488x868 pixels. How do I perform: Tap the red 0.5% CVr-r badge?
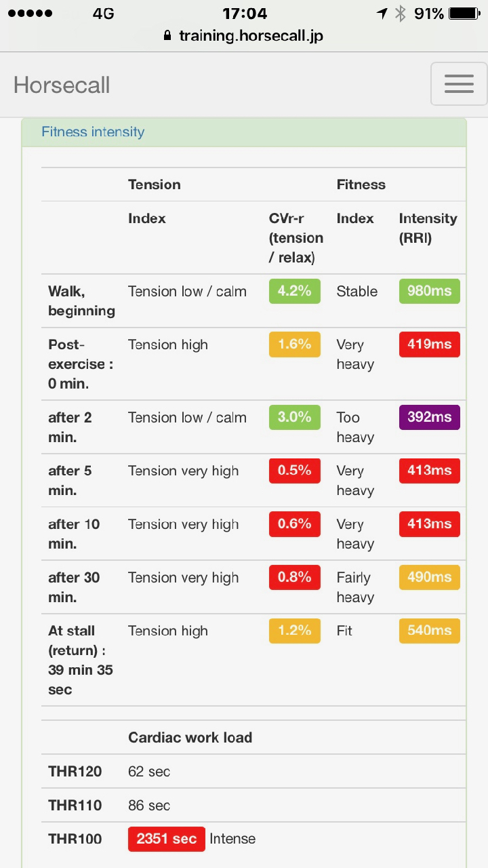click(295, 471)
